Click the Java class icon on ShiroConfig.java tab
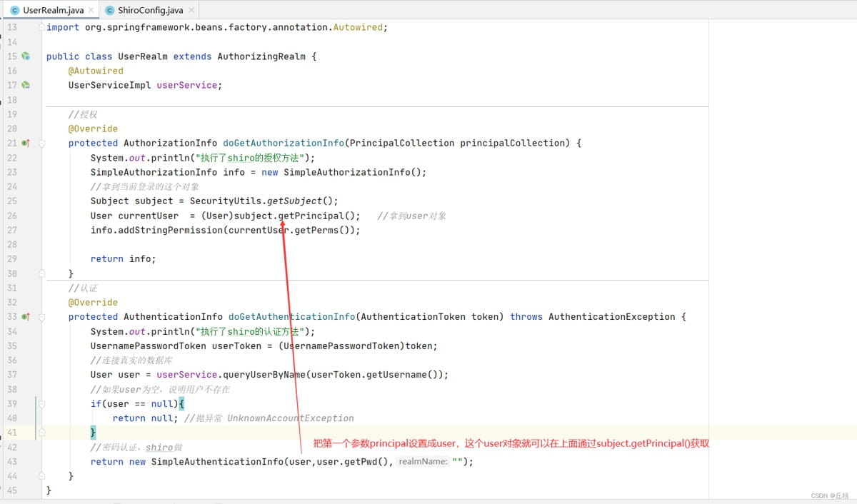 pyautogui.click(x=110, y=10)
